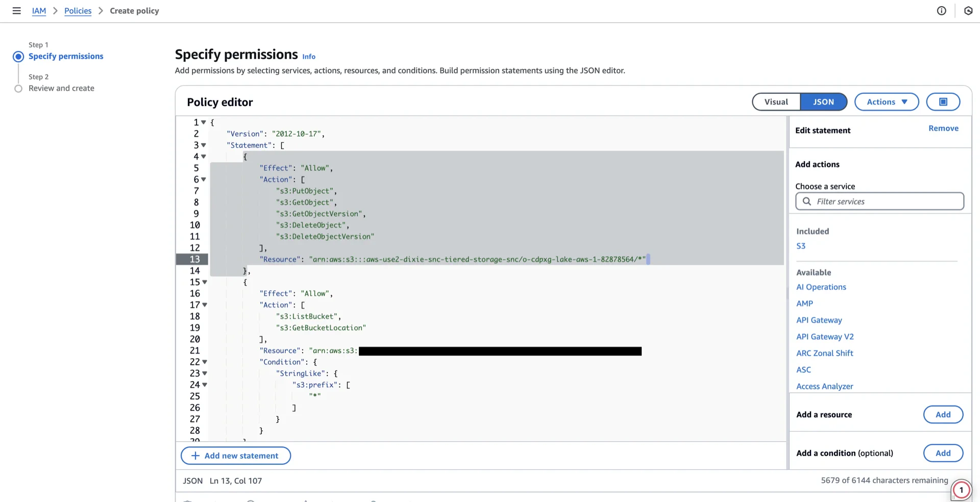Collapse the fold arrow on line 1
This screenshot has height=502, width=980.
204,122
